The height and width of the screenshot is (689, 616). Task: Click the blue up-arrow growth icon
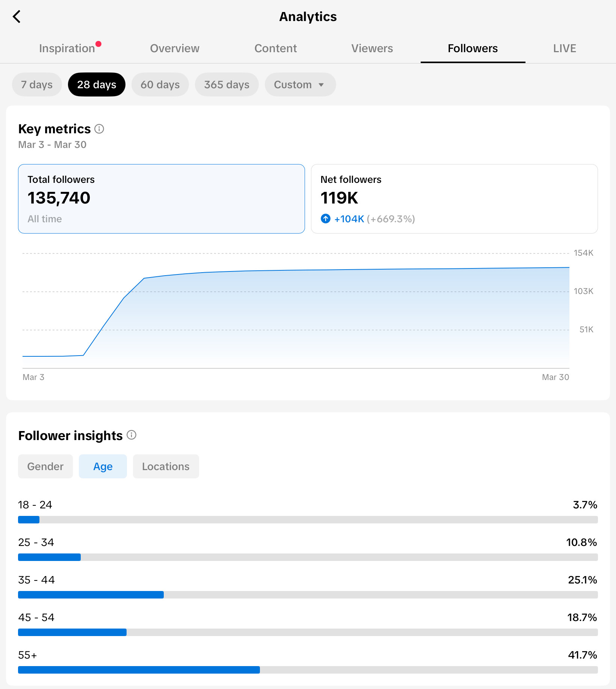326,219
